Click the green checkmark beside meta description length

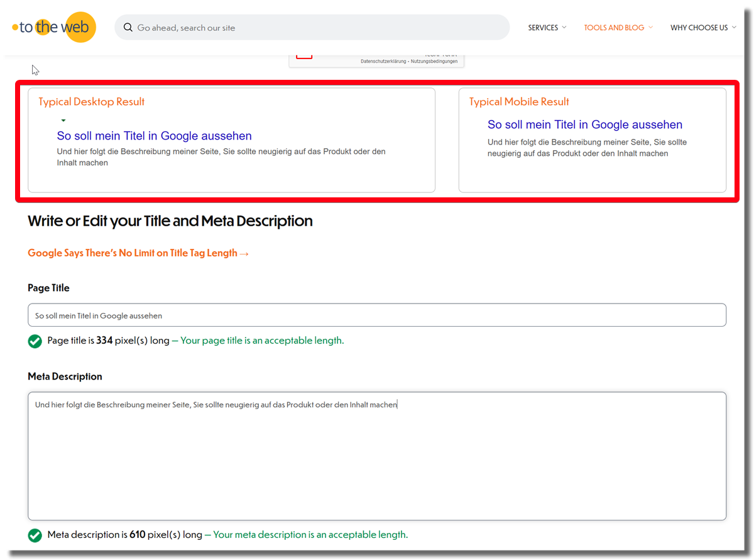pyautogui.click(x=35, y=535)
